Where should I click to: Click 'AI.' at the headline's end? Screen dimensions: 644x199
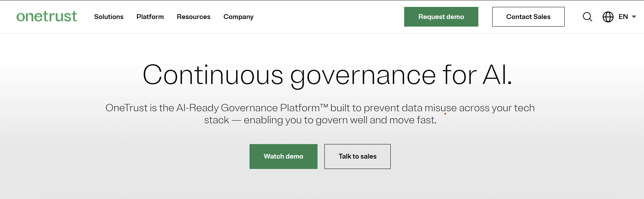click(497, 75)
